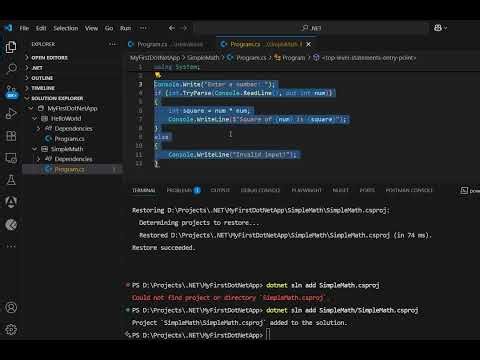The height and width of the screenshot is (360, 480).
Task: Click MyFirstDotNetApp in the breadcrumb
Action: coord(155,58)
